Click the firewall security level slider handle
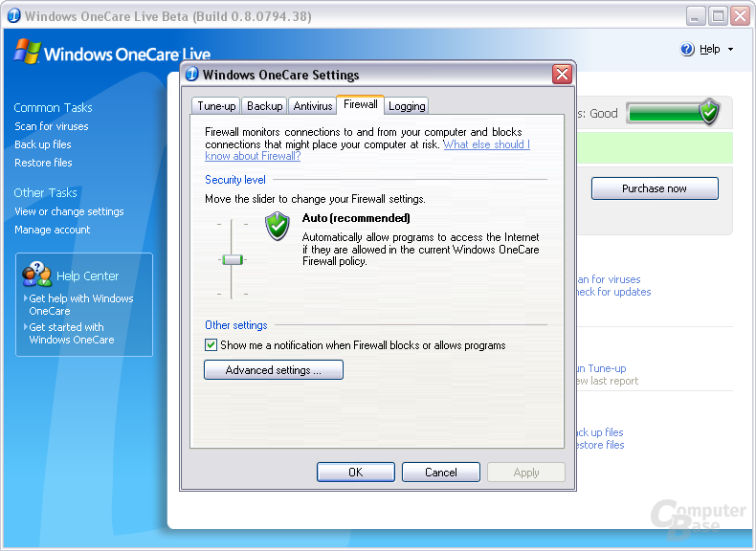This screenshot has width=756, height=551. [233, 260]
